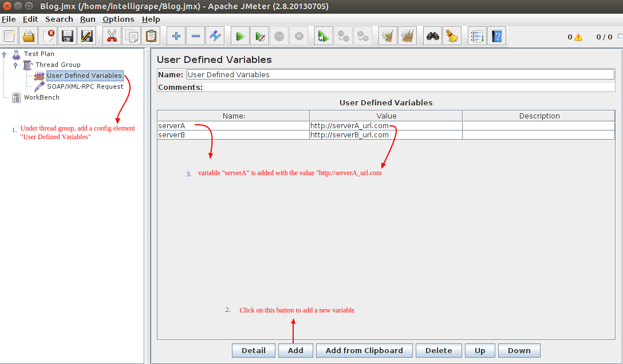Screen dimensions: 623x364
Task: Click the Value column header
Action: point(386,116)
